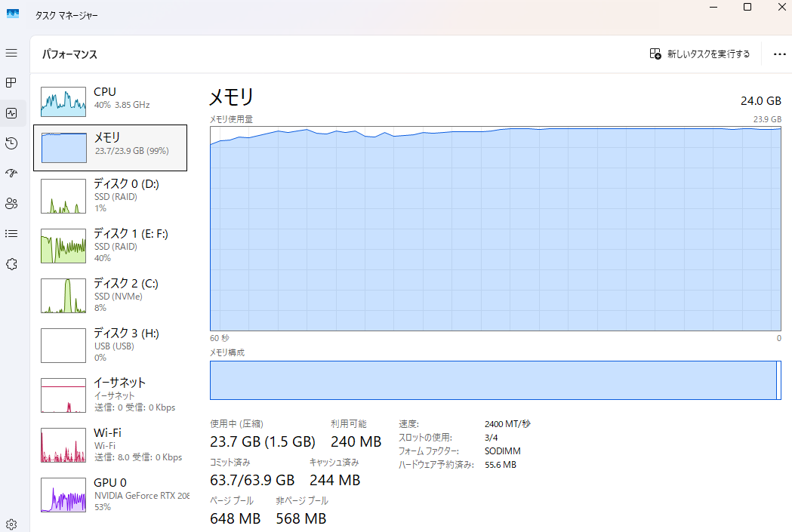Viewport: 792px width, 532px height.
Task: Open the Details list page icon
Action: tap(11, 234)
